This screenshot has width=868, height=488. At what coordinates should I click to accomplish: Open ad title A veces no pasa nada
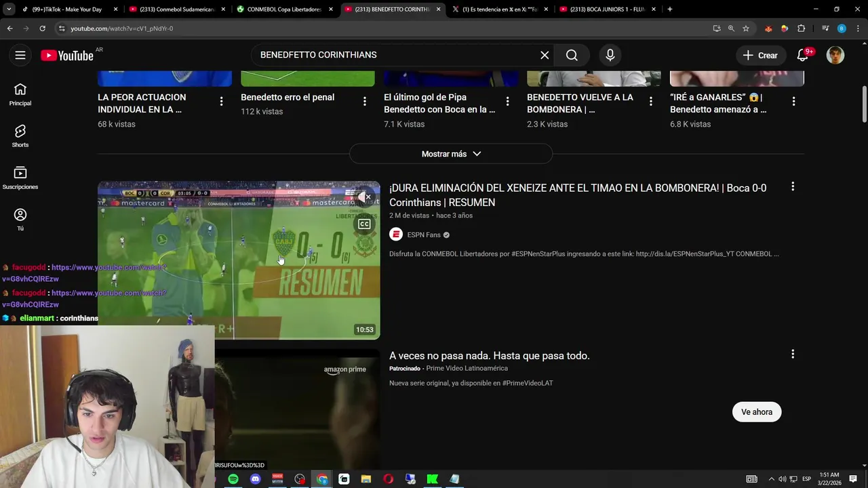tap(490, 356)
